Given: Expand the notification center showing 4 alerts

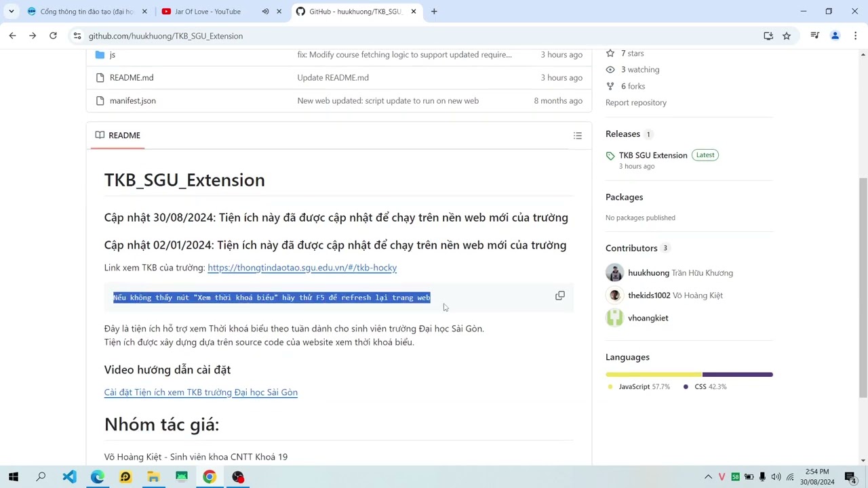Looking at the screenshot, I should click(x=850, y=476).
